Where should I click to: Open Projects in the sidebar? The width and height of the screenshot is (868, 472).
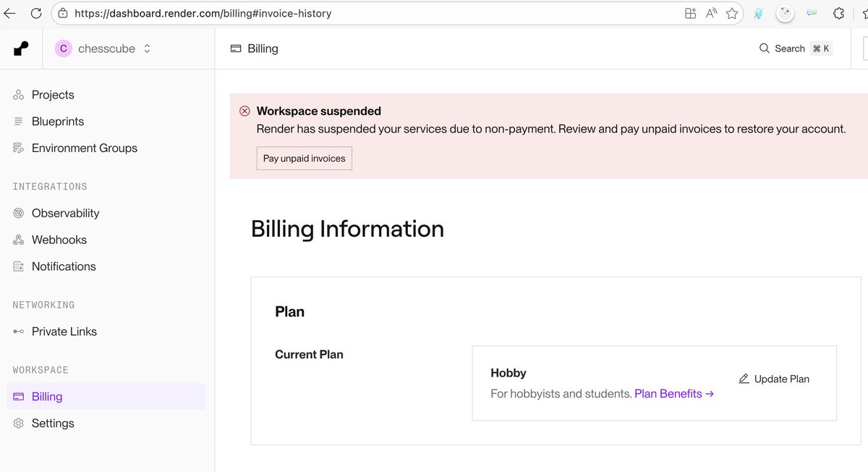pos(53,95)
